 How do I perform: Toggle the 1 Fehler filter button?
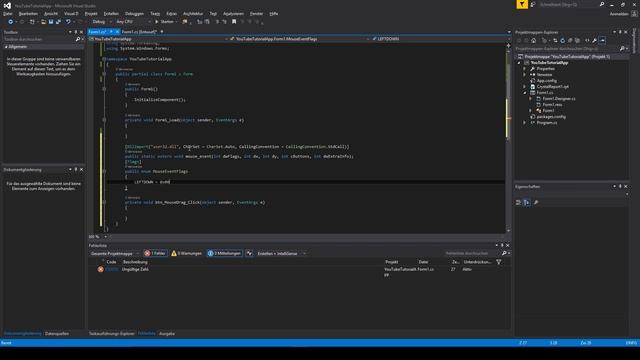click(155, 253)
